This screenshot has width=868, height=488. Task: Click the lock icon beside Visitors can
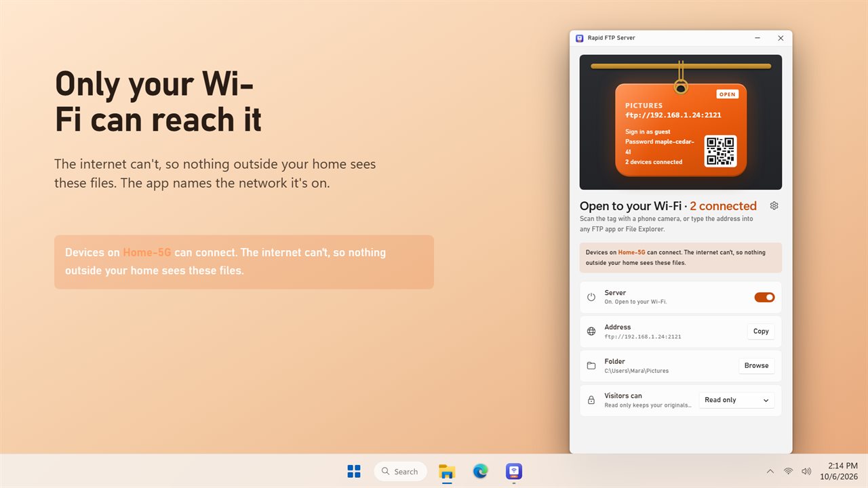tap(591, 401)
